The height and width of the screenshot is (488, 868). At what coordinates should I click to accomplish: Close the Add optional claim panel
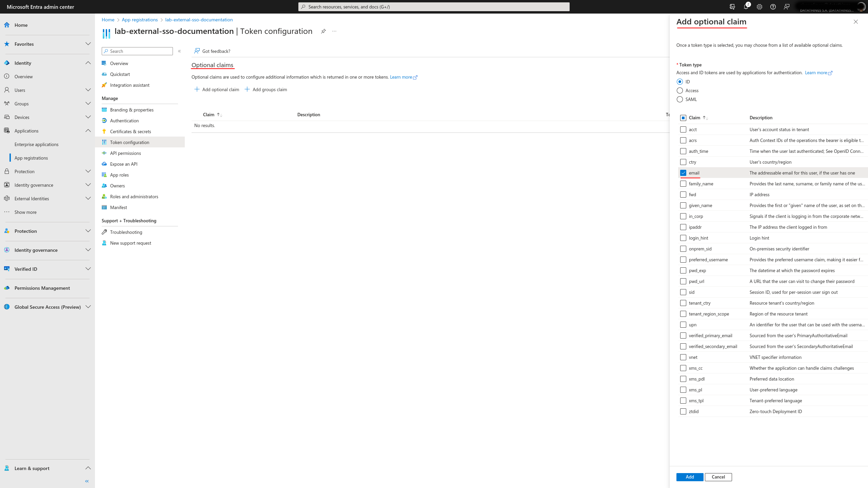point(855,22)
